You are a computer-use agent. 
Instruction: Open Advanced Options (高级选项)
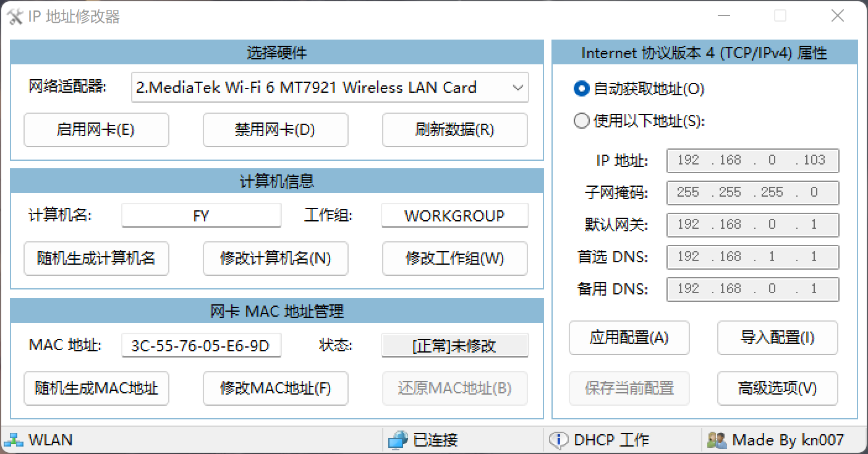tap(777, 388)
